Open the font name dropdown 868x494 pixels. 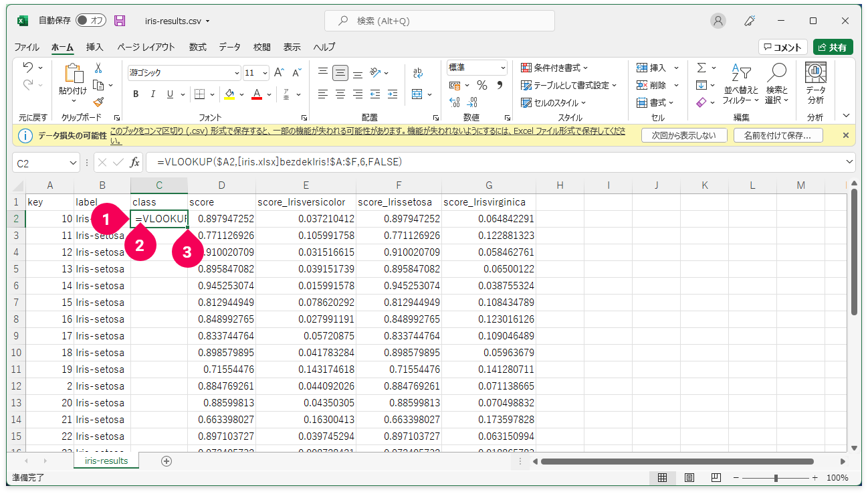pyautogui.click(x=237, y=72)
